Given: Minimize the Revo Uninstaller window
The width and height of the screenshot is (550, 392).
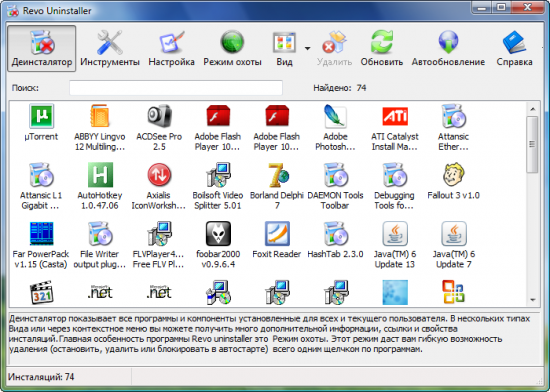Looking at the screenshot, I should pos(482,7).
